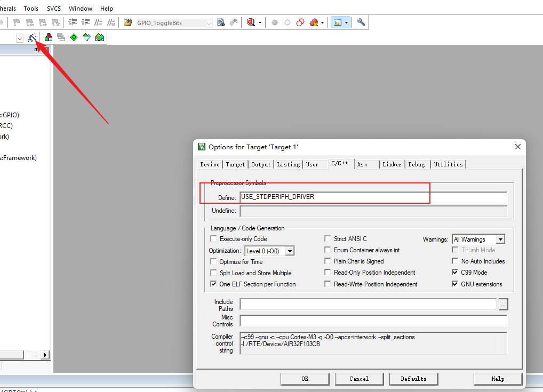Click the indent lines toolbar icon
This screenshot has width=543, height=392.
pyautogui.click(x=73, y=22)
